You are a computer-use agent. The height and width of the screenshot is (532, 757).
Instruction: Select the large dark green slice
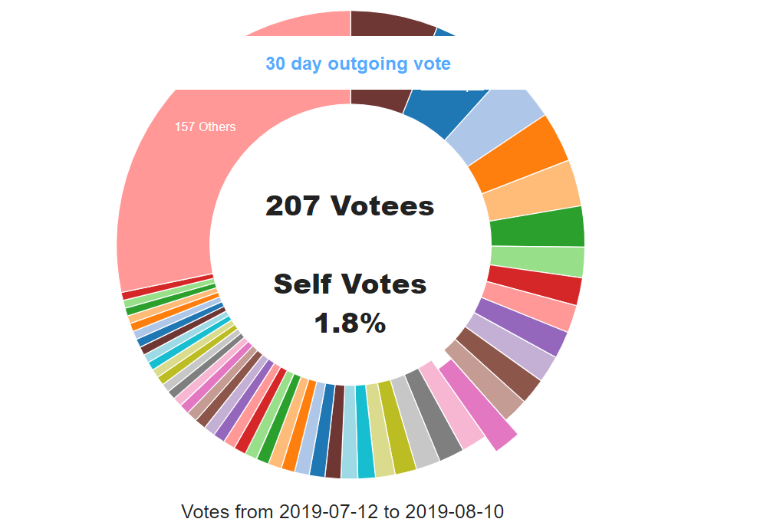coord(538,228)
